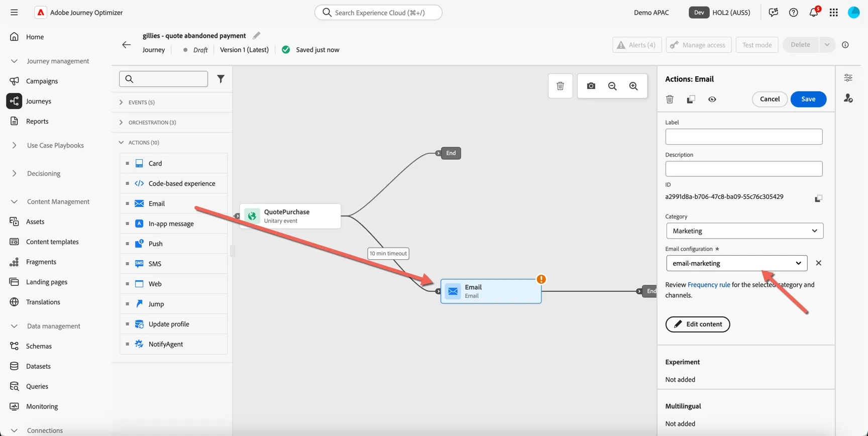Copy the action ID to the clipboard
The height and width of the screenshot is (436, 868).
[x=818, y=198]
